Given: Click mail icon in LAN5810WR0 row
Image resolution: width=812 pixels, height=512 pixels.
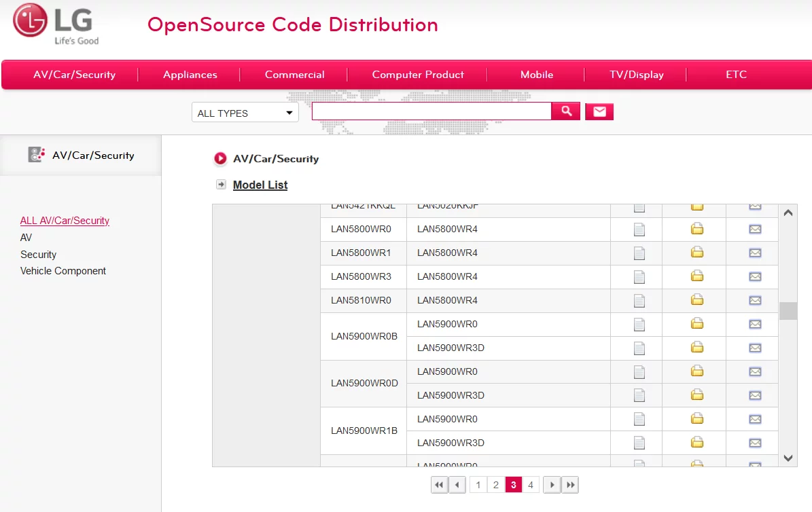Looking at the screenshot, I should [x=755, y=300].
